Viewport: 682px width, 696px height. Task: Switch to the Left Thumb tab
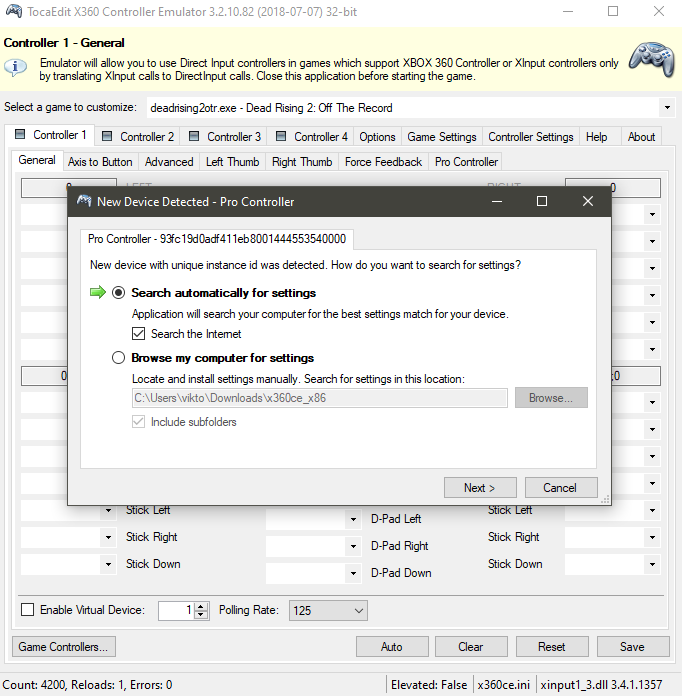[x=232, y=162]
